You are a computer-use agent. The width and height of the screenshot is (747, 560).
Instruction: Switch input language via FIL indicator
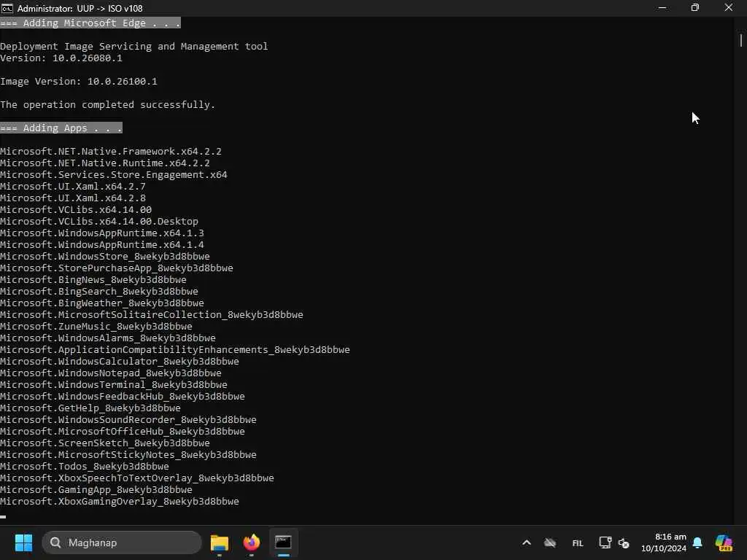578,542
